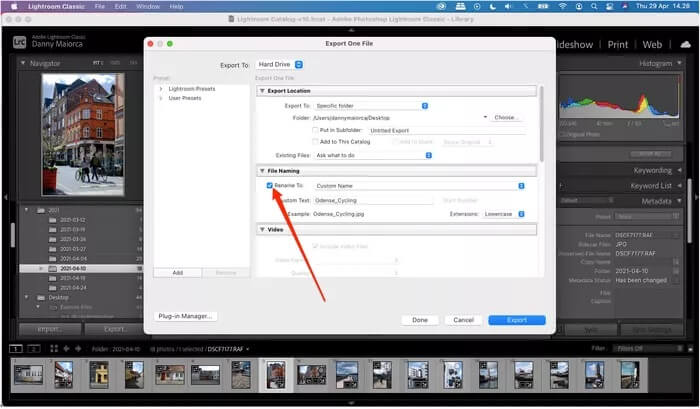Click Cancel in the export dialog
Viewport: 700px width, 409px height.
(x=463, y=320)
